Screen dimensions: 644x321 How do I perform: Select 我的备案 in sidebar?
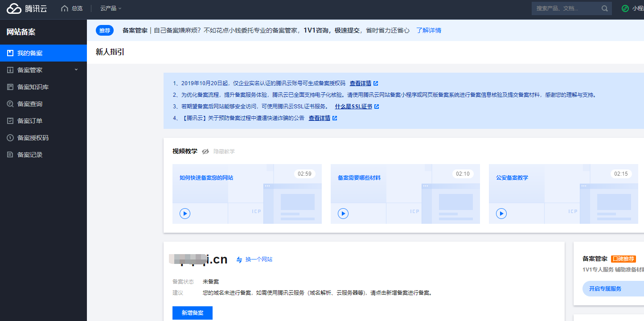(30, 53)
